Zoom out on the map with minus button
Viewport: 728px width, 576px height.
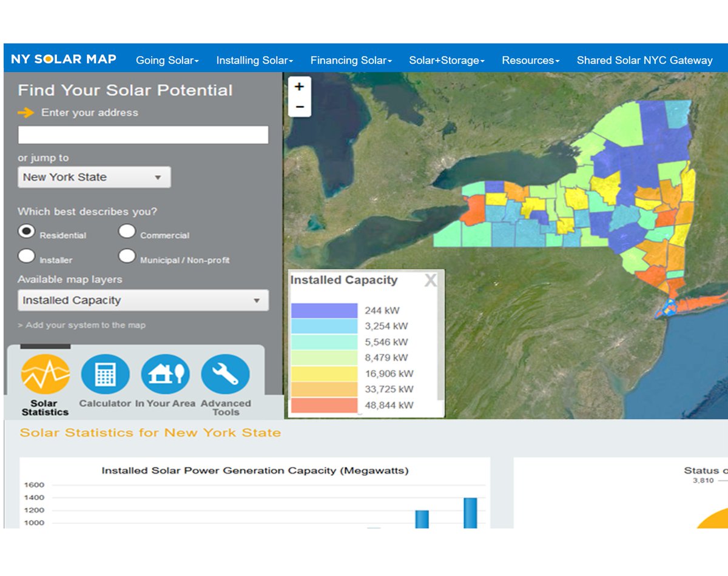(x=299, y=107)
